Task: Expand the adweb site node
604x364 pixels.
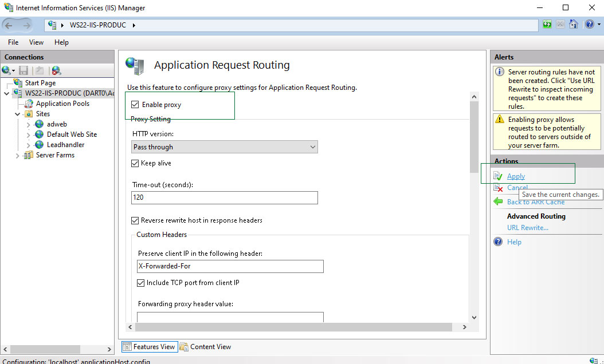Action: pyautogui.click(x=29, y=125)
